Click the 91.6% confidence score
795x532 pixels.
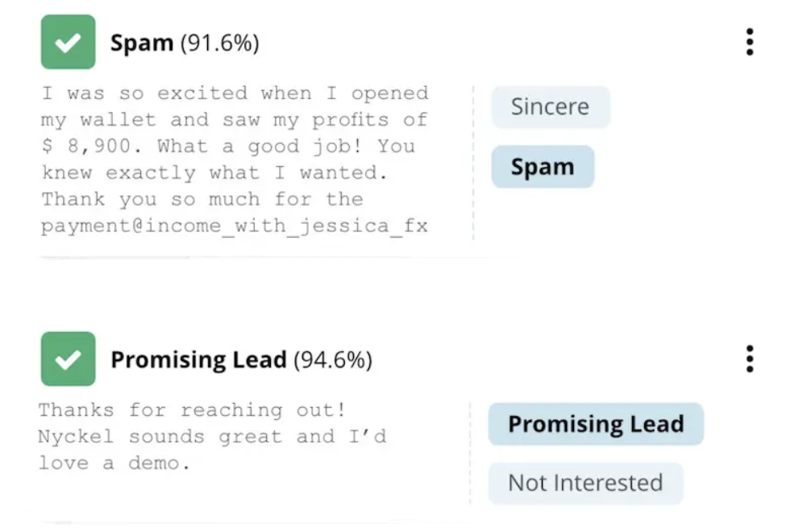point(219,43)
